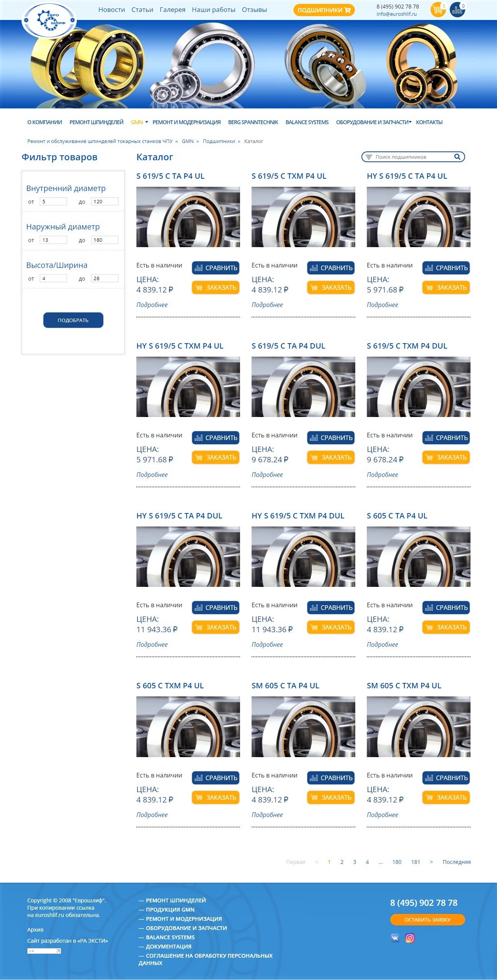Image resolution: width=497 pixels, height=980 pixels.
Task: Open S 619/5 C TXM P4 DUL product image
Action: pyautogui.click(x=418, y=387)
